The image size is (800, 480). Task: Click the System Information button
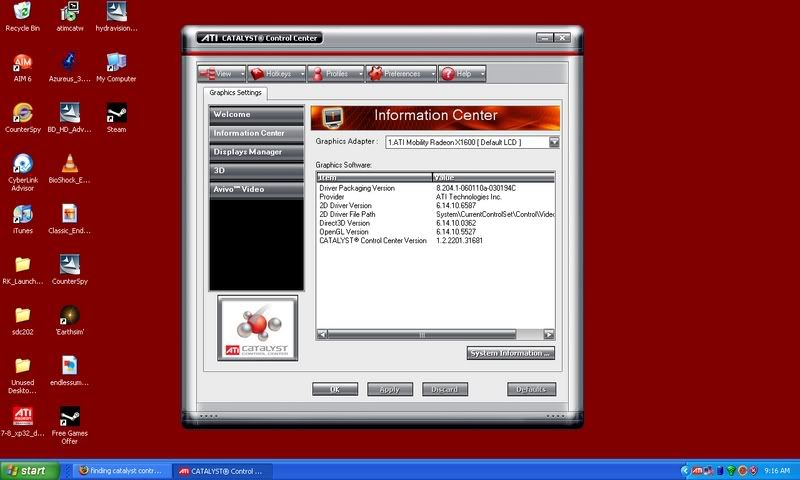pyautogui.click(x=510, y=353)
